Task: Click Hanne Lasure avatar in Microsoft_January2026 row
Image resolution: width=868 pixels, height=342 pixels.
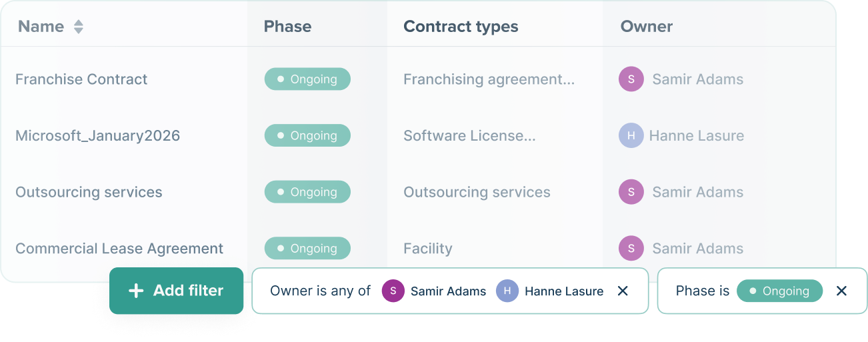Action: click(x=631, y=136)
